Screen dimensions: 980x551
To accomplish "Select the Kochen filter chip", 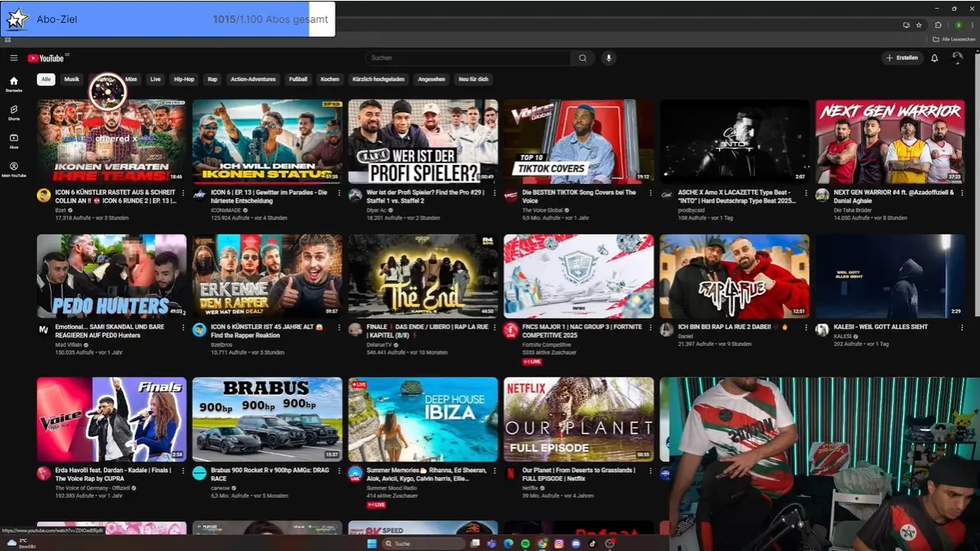I will (x=329, y=80).
